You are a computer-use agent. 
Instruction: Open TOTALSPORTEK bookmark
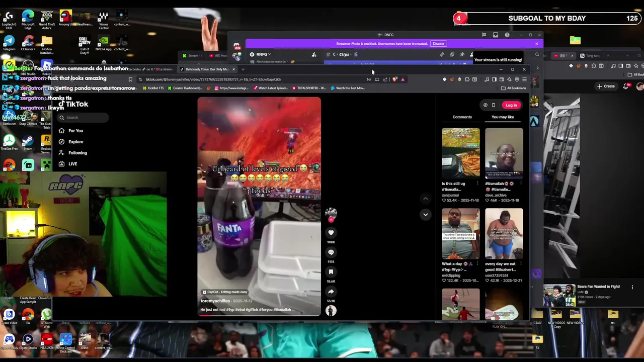click(309, 88)
